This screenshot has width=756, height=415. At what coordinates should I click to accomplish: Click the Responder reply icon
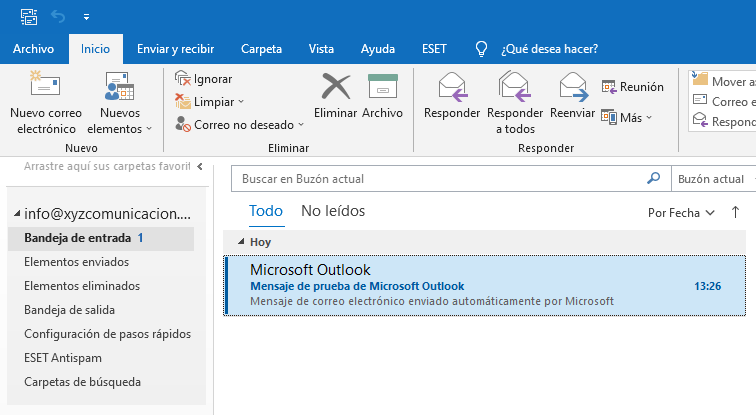point(452,87)
